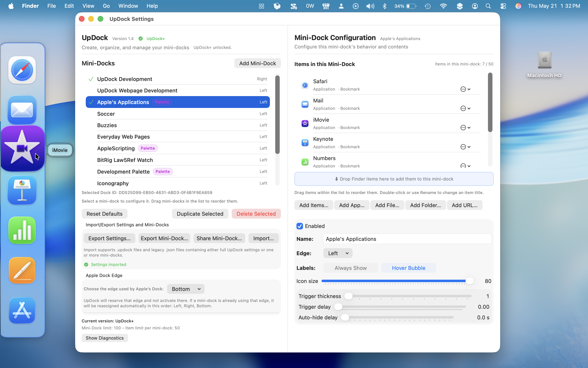This screenshot has height=368, width=588.
Task: Open Control Center in menu bar
Action: pos(503,6)
